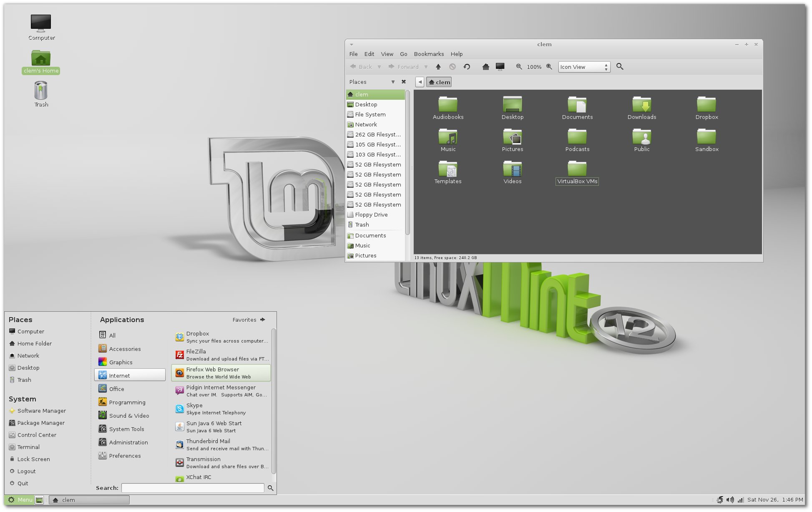Open the Documents folder icon in main pane
The height and width of the screenshot is (512, 812).
pos(577,108)
